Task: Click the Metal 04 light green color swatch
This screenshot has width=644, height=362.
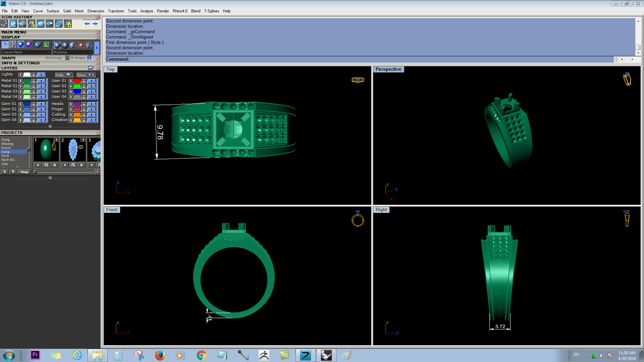Action: coord(27,97)
